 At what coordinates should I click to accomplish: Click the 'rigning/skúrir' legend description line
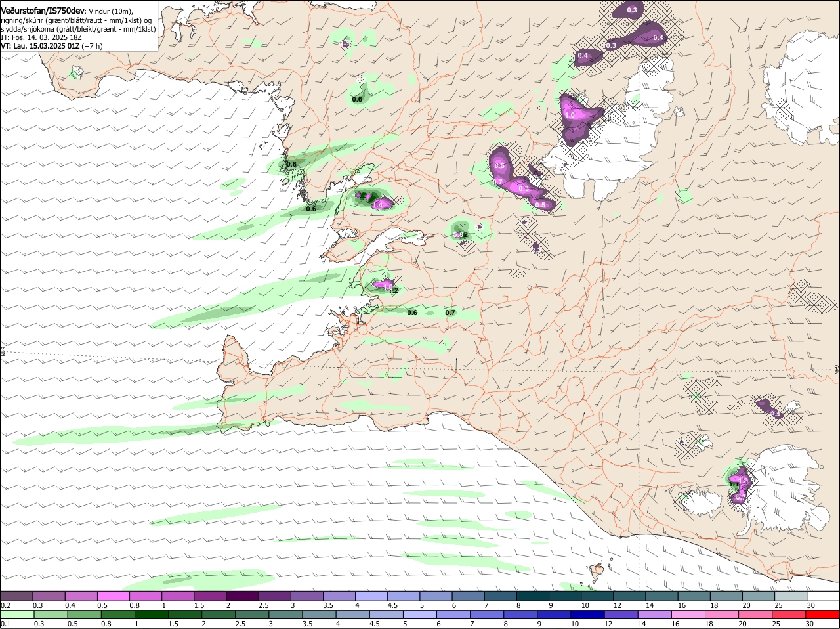tap(75, 20)
